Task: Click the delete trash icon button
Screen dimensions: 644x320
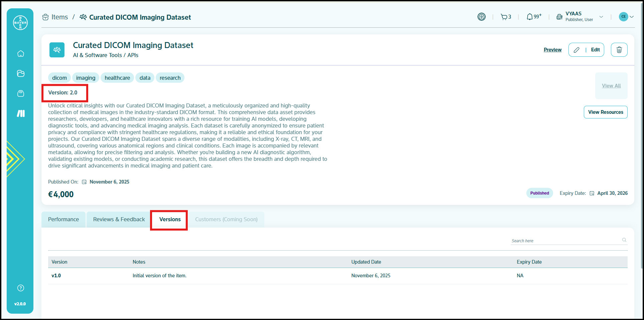Action: pos(619,50)
